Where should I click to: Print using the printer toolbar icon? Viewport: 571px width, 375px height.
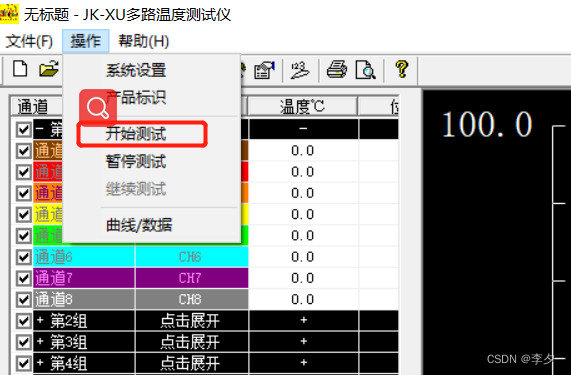[x=337, y=70]
